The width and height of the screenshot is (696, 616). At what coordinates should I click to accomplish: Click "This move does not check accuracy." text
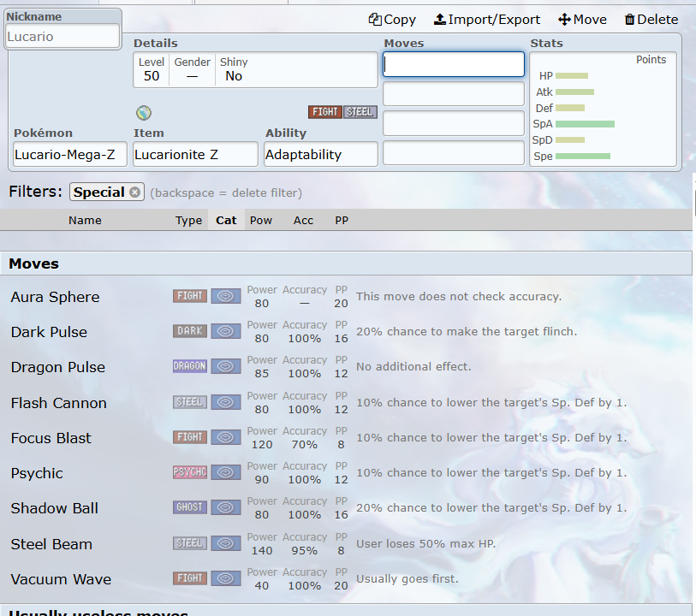pos(459,296)
